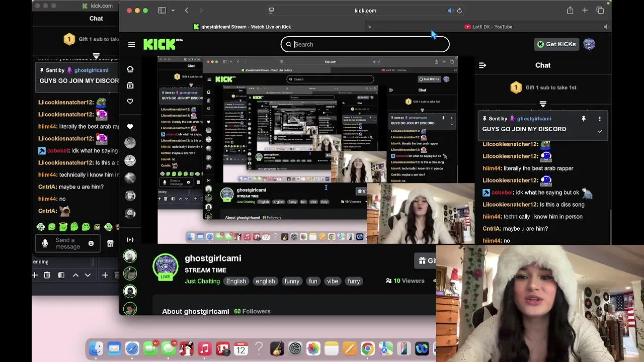Viewport: 644px width, 362px height.
Task: Open Safari Share button
Action: (570, 10)
